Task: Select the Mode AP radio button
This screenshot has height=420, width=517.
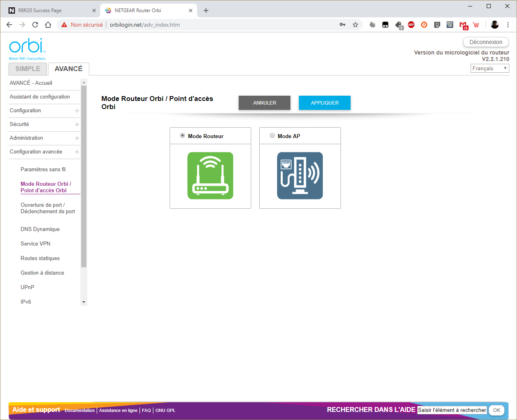Action: [272, 136]
